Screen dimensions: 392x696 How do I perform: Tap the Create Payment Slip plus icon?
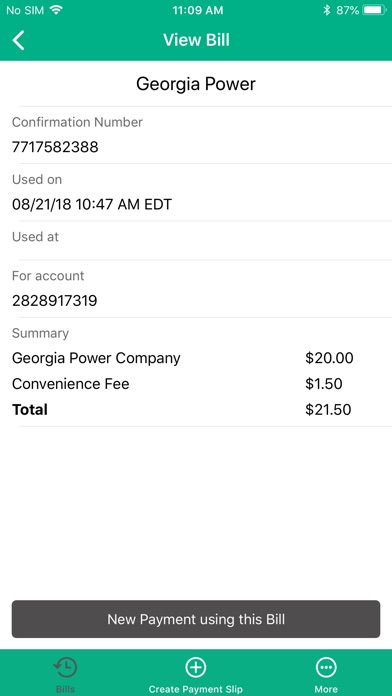pos(195,667)
